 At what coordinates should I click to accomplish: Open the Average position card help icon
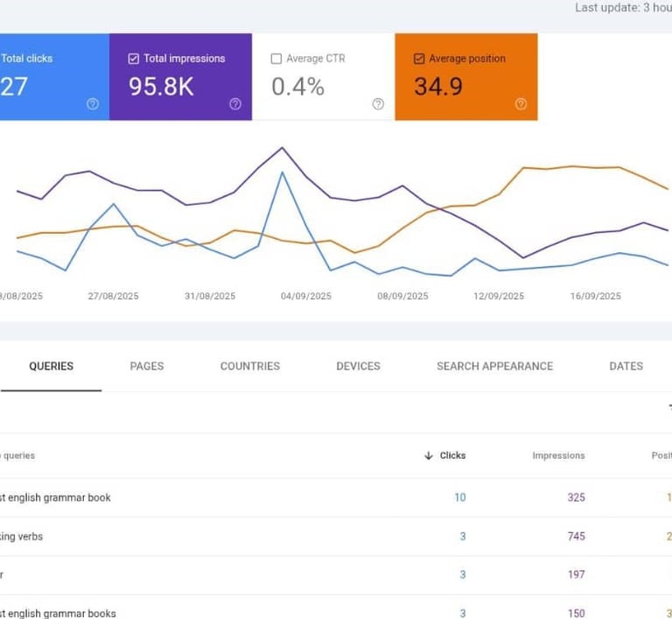tap(521, 104)
